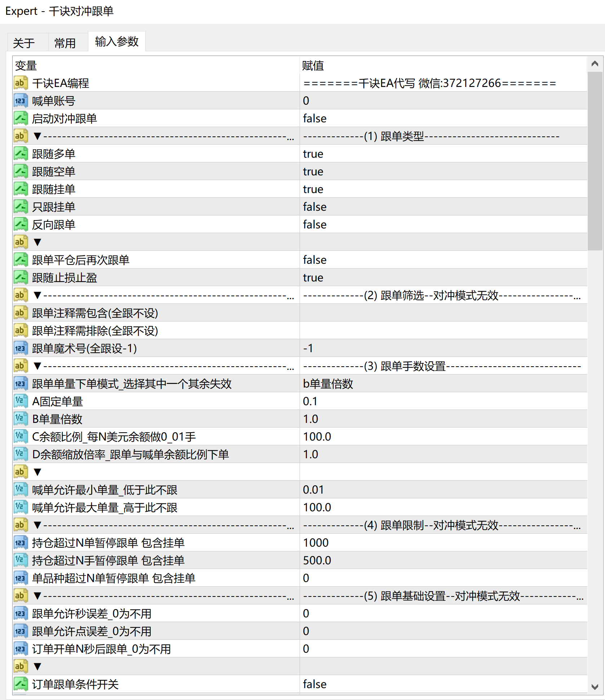The height and width of the screenshot is (700, 605).
Task: Click the scrollbar down arrow
Action: (596, 687)
